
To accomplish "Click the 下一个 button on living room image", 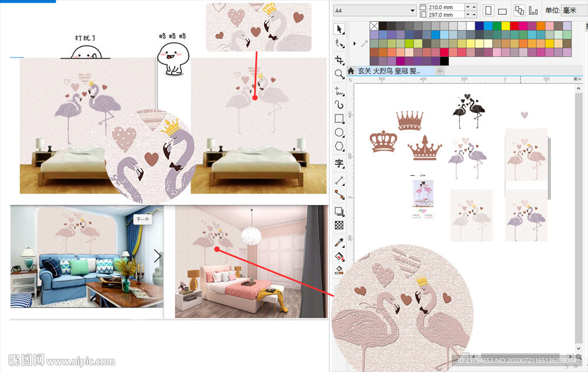I will click(x=142, y=219).
